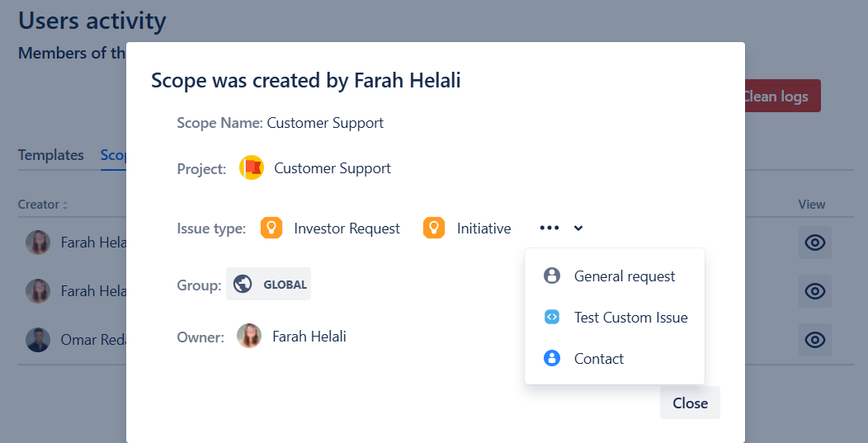Click Farah Helali's owner avatar
The width and height of the screenshot is (868, 443).
coord(249,337)
